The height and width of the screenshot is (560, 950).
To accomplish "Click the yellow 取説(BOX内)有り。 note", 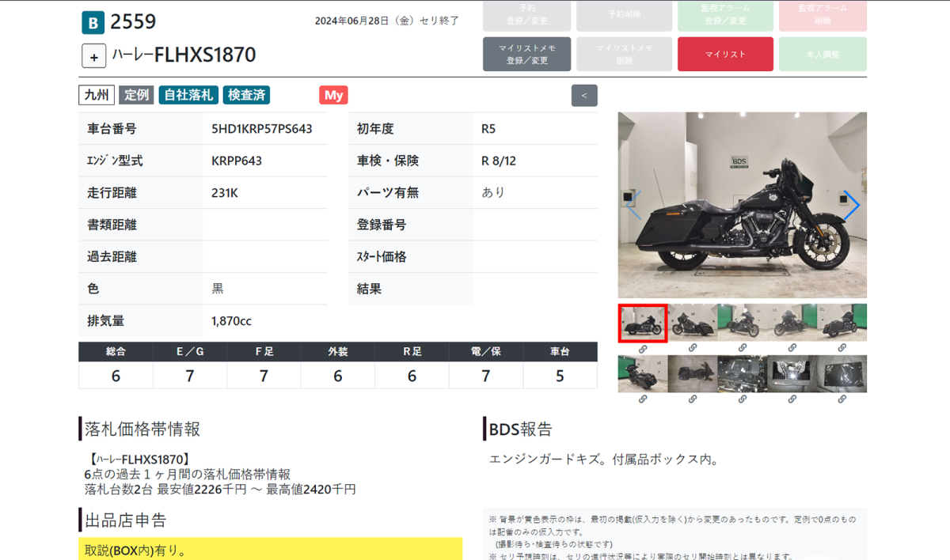I will (x=271, y=549).
